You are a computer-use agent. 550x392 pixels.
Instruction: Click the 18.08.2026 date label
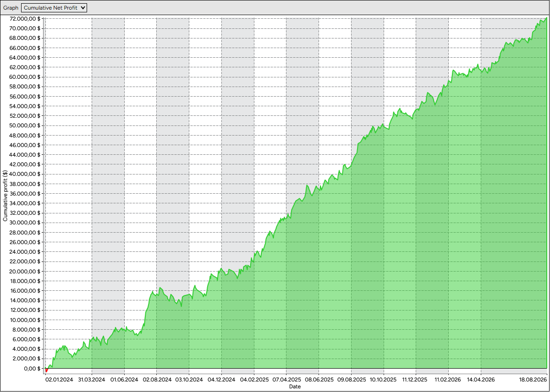pyautogui.click(x=533, y=380)
